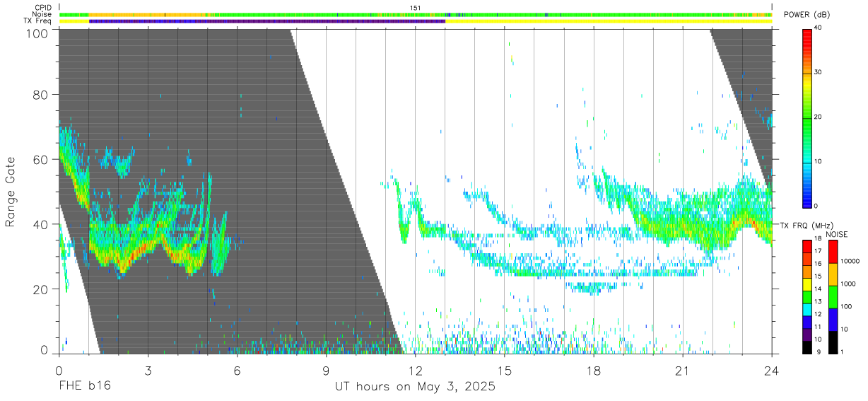Click the TX Freq row label

(x=38, y=21)
